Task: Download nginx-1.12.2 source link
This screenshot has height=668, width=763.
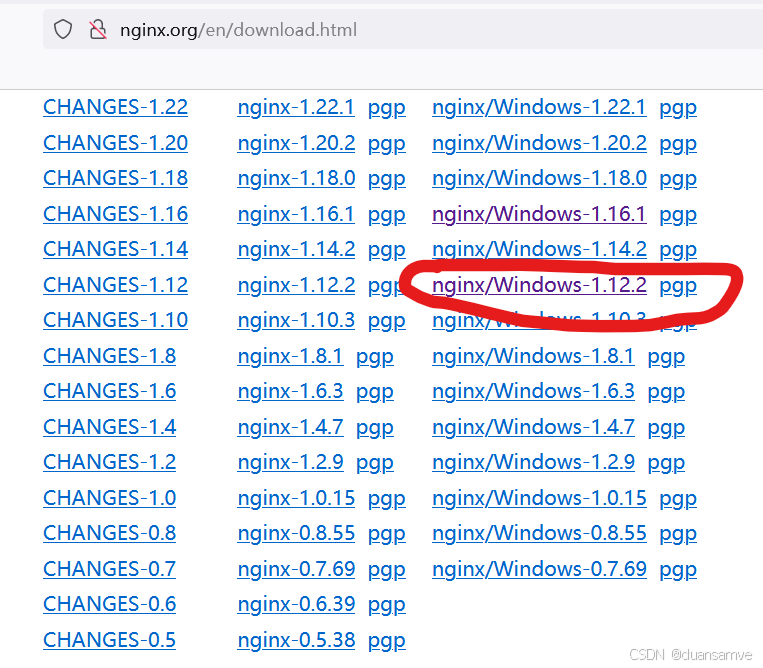Action: pos(296,286)
